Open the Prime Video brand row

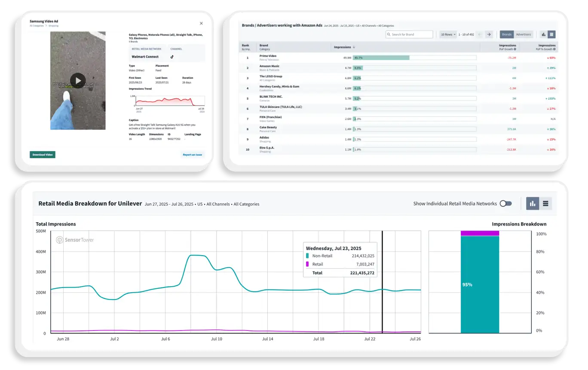pos(398,58)
